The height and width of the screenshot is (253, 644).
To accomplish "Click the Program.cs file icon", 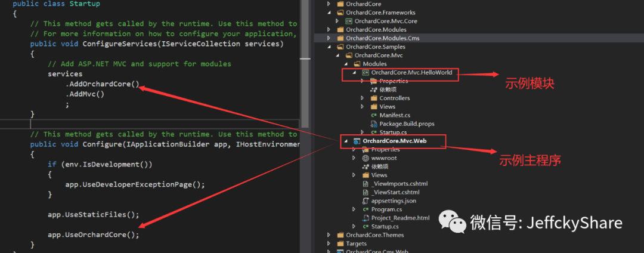I will coord(365,209).
